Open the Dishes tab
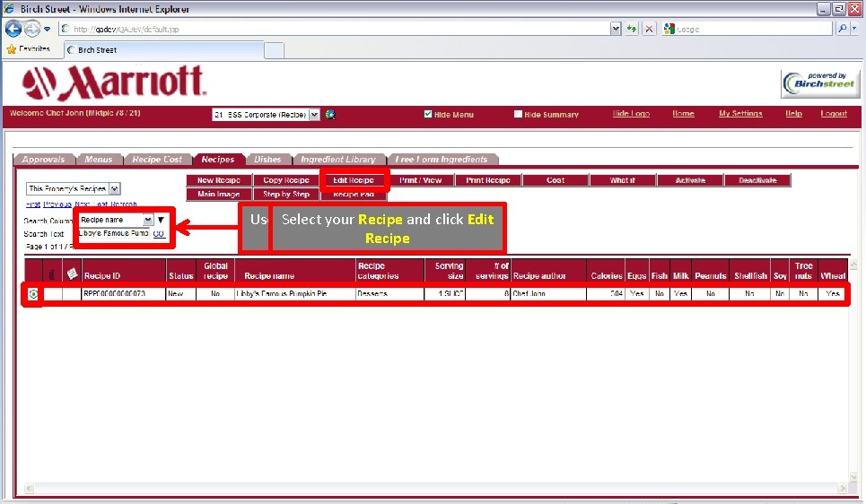This screenshot has width=866, height=504. (x=267, y=159)
